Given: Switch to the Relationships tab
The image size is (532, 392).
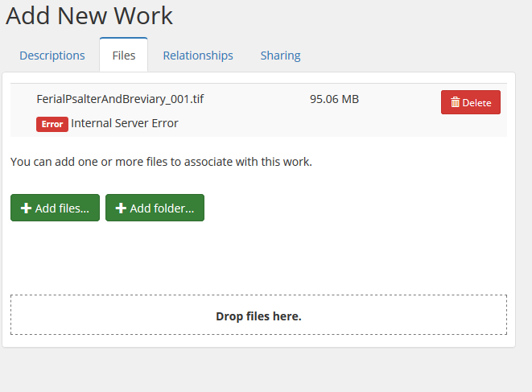Looking at the screenshot, I should [198, 56].
